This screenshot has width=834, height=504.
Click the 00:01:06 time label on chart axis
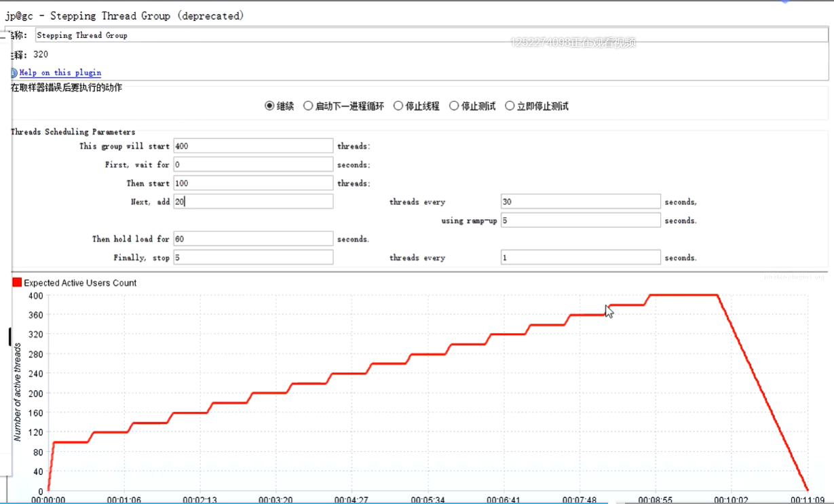(124, 500)
